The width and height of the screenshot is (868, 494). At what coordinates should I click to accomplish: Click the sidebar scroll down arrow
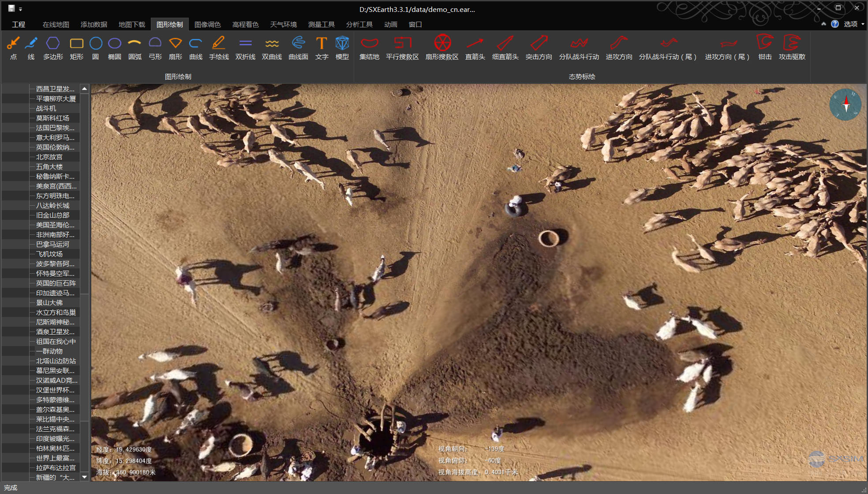(x=84, y=477)
